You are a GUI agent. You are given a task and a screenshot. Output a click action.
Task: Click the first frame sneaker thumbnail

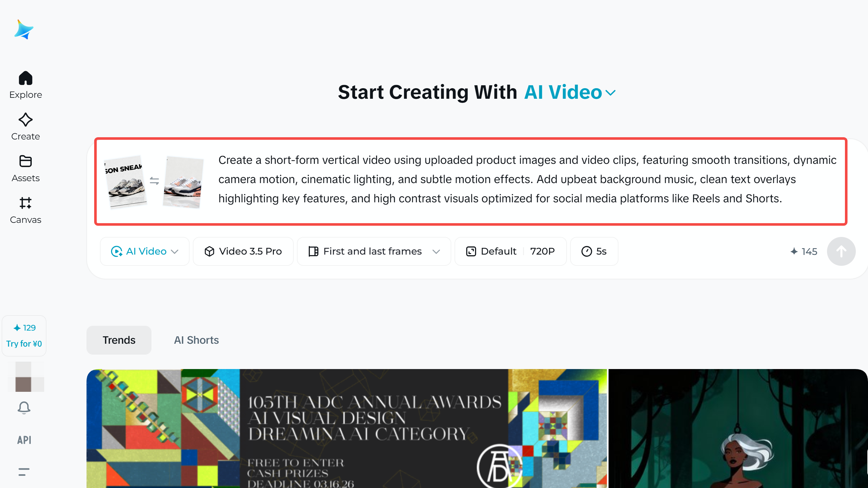(x=126, y=182)
